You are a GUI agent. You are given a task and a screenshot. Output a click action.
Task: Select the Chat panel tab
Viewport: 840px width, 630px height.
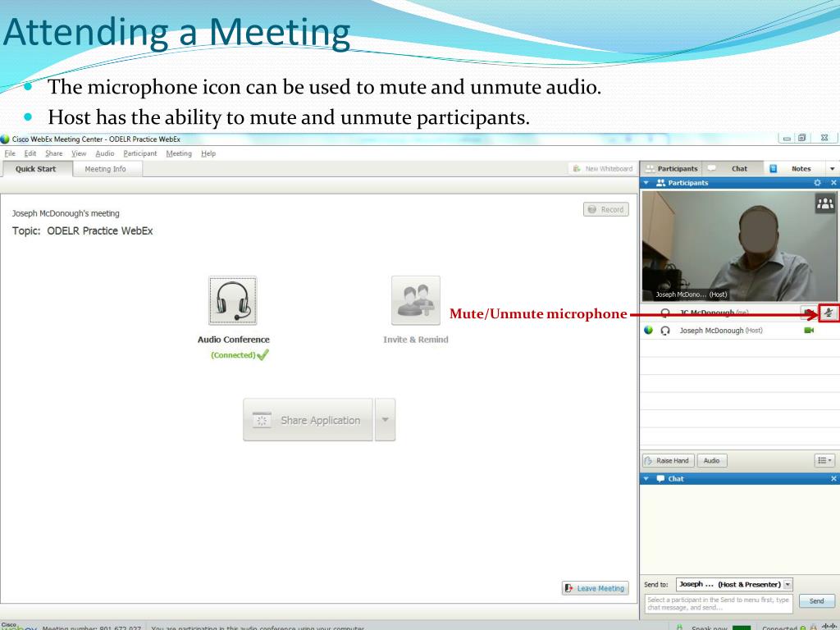pos(733,168)
